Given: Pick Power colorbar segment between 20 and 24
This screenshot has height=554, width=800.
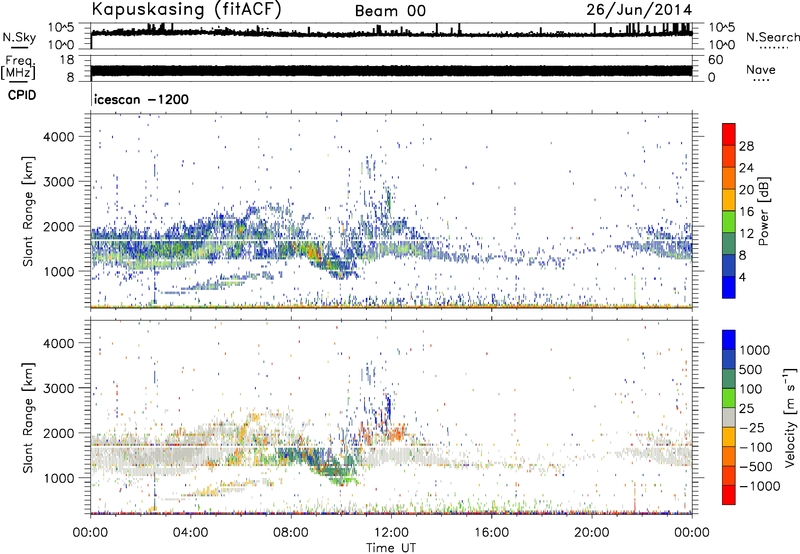Looking at the screenshot, I should point(729,178).
